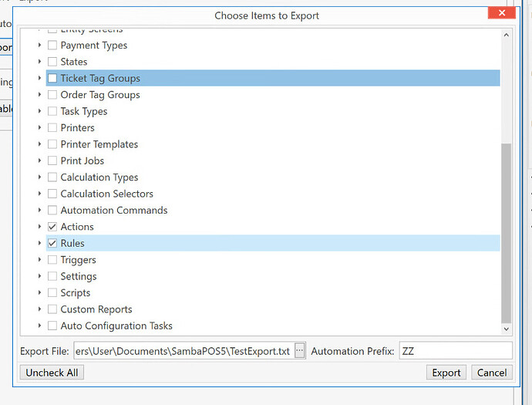This screenshot has height=405, width=532.
Task: Close the Choose Items to Export dialog
Action: tap(502, 14)
